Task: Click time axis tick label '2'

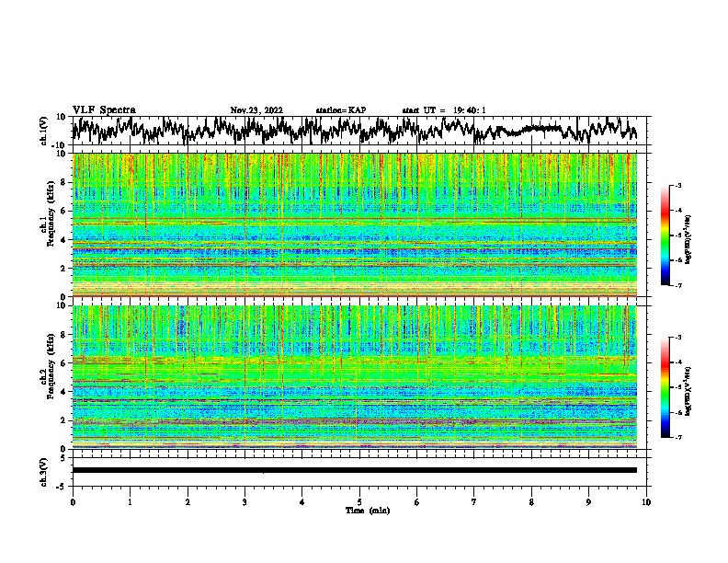Action: point(188,502)
